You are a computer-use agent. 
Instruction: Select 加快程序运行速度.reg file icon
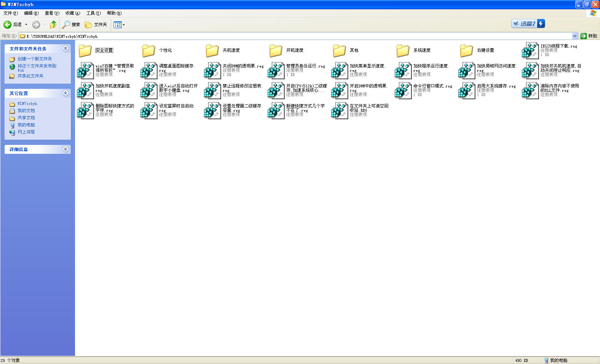coord(403,71)
